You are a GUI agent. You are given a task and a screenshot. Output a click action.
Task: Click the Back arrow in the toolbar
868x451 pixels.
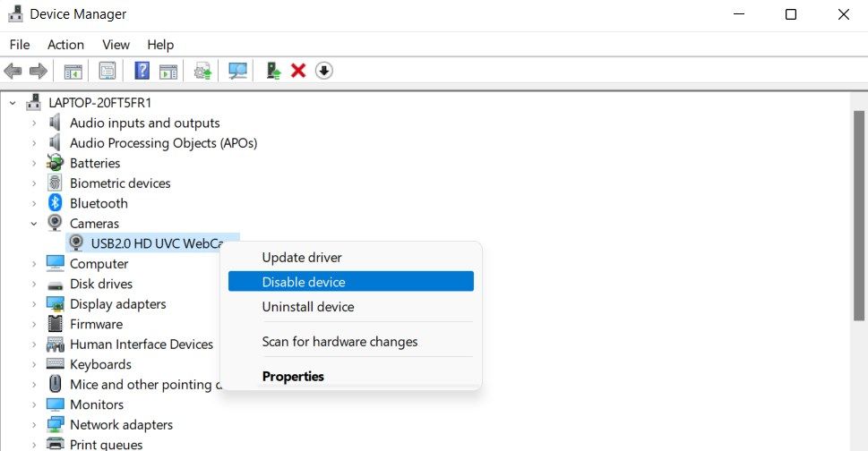[13, 71]
